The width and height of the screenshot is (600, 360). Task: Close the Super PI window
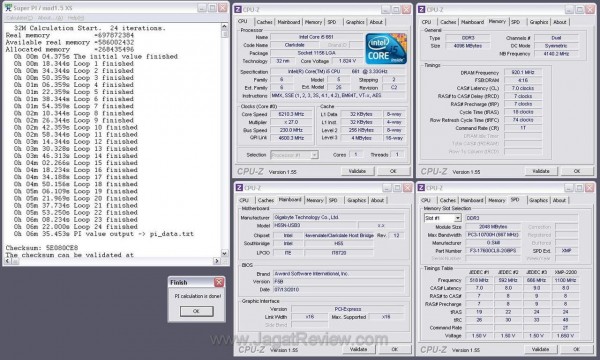(223, 8)
